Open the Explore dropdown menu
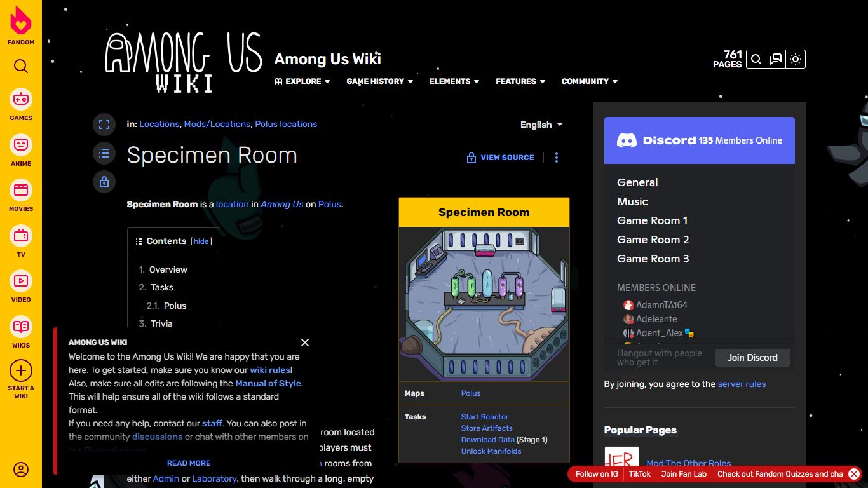 [302, 81]
